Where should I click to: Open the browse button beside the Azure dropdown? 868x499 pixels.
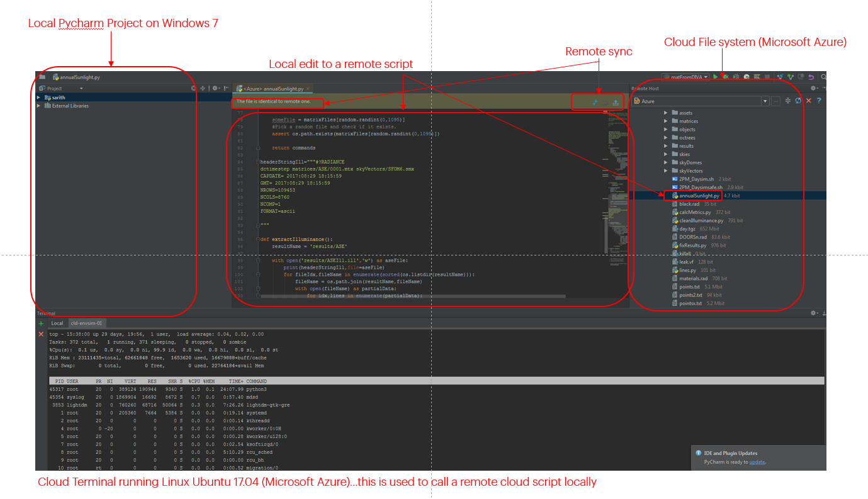click(776, 100)
